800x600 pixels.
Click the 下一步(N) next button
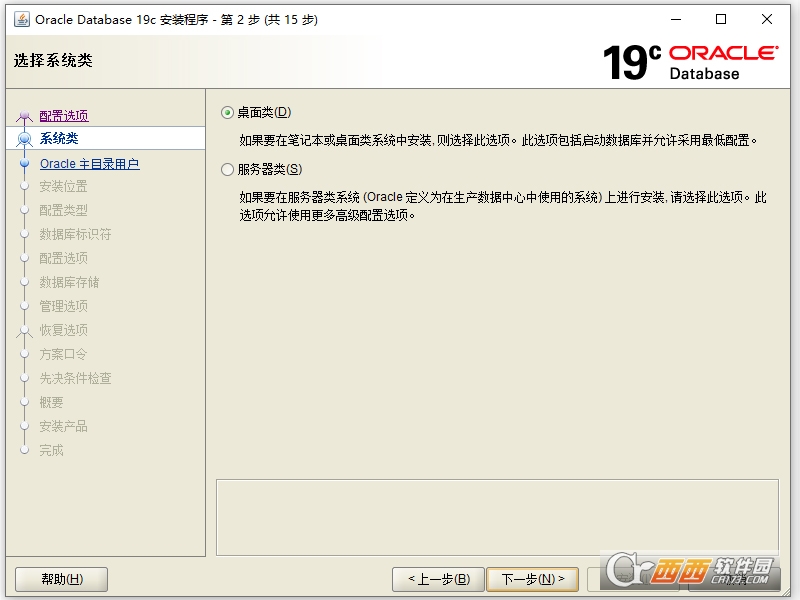coord(533,579)
